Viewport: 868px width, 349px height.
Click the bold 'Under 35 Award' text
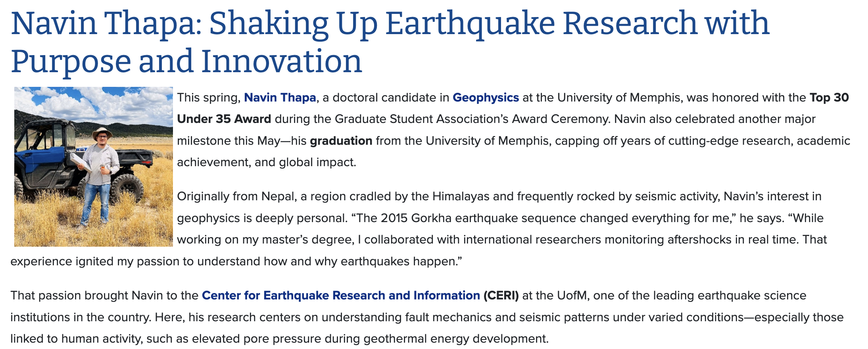click(x=224, y=119)
